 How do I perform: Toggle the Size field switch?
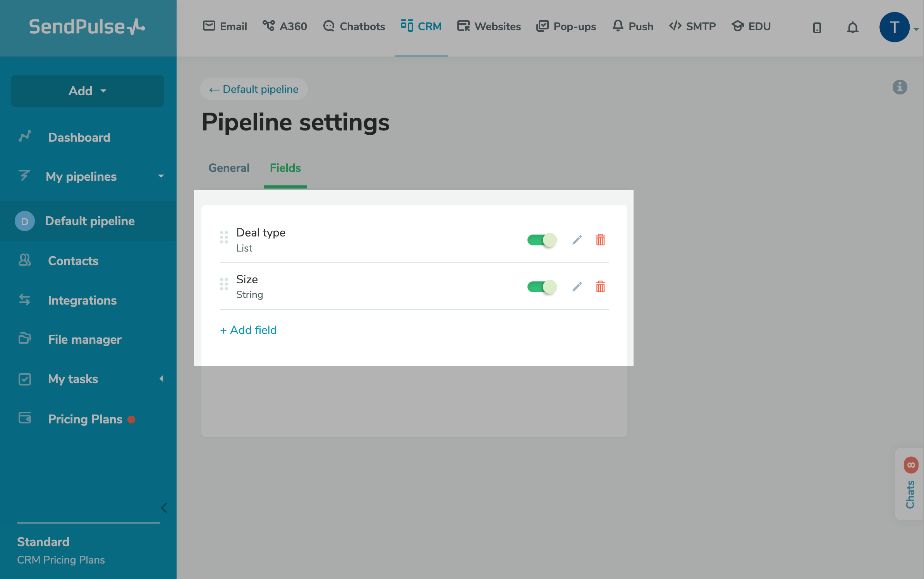click(542, 287)
